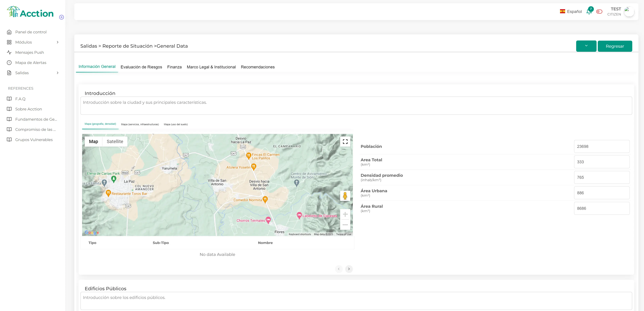Zoom in using the map plus control
Screen dimensions: 644x311
(345, 214)
